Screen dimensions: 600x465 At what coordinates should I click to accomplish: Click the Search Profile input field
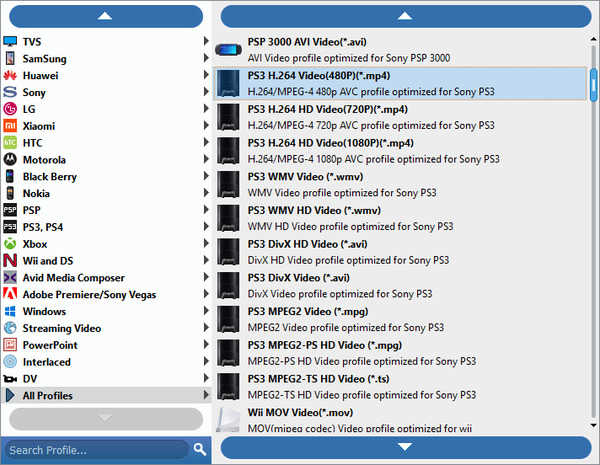[96, 450]
